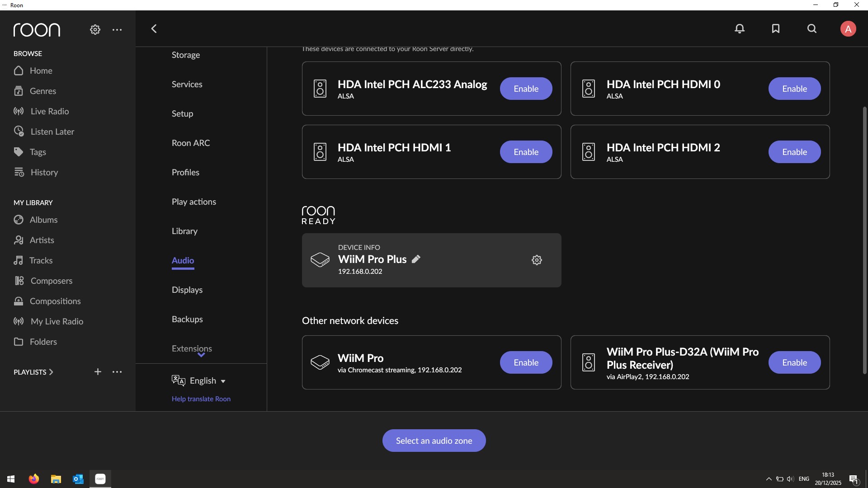This screenshot has height=488, width=868.
Task: Click the bookmark icon in header
Action: point(776,29)
